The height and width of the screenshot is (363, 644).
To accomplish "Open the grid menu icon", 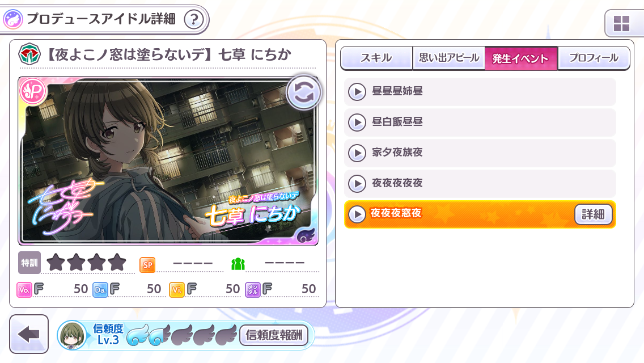I will click(x=621, y=23).
